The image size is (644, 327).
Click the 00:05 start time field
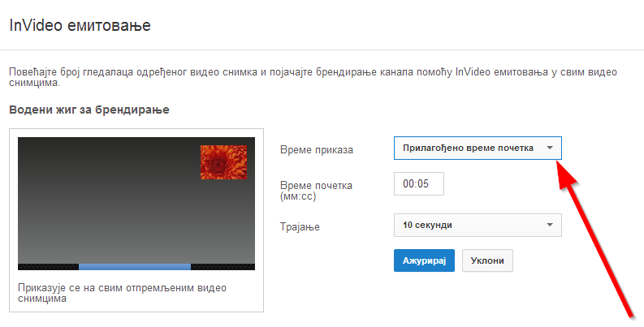click(418, 184)
